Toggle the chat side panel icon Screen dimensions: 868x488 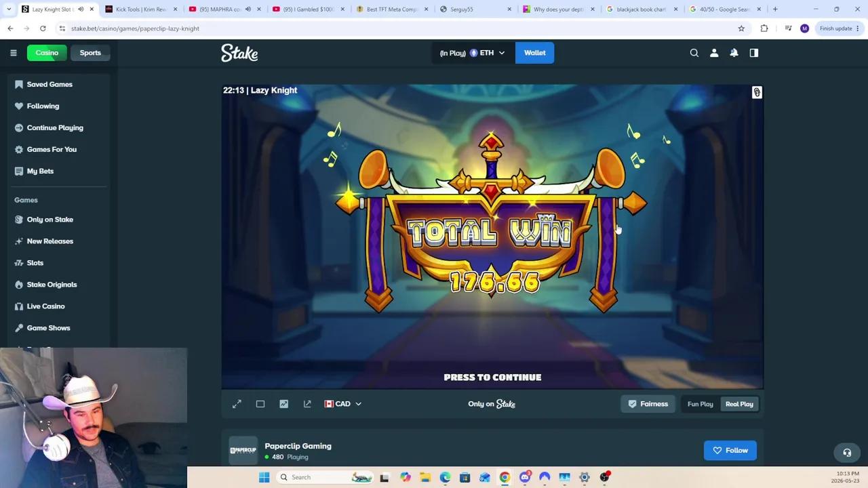click(754, 53)
